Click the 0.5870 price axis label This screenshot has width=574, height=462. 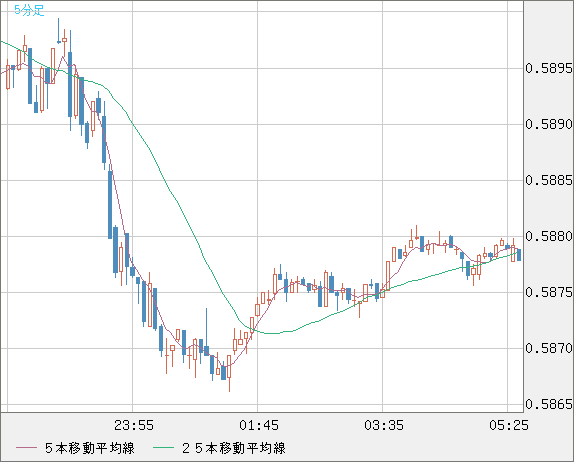pos(549,348)
